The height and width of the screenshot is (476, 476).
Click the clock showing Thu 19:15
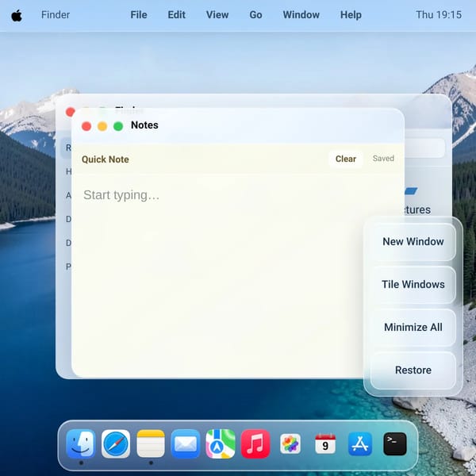[x=439, y=15]
